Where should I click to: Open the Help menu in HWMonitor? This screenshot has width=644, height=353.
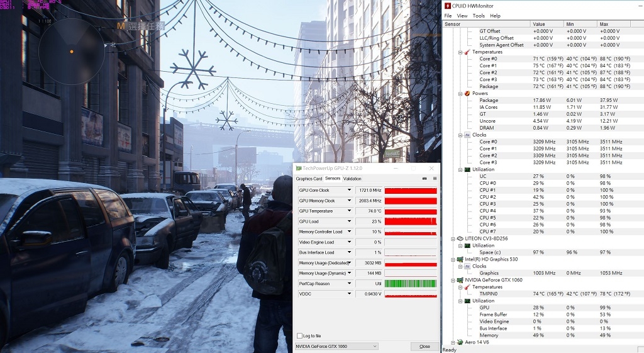pos(495,16)
